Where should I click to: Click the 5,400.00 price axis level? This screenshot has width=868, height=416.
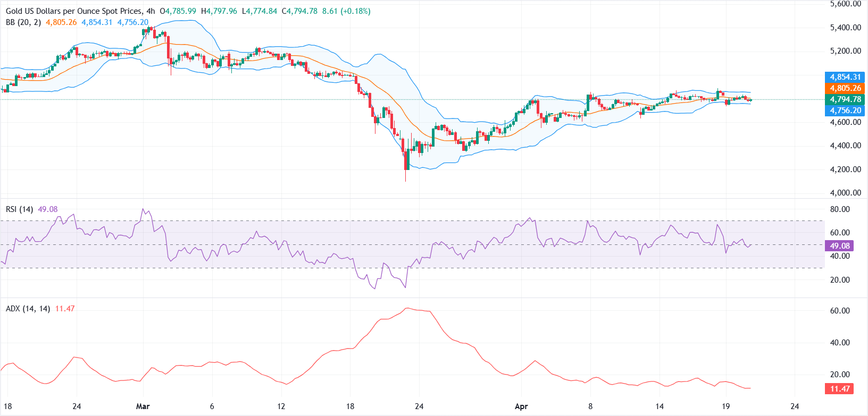[x=845, y=28]
